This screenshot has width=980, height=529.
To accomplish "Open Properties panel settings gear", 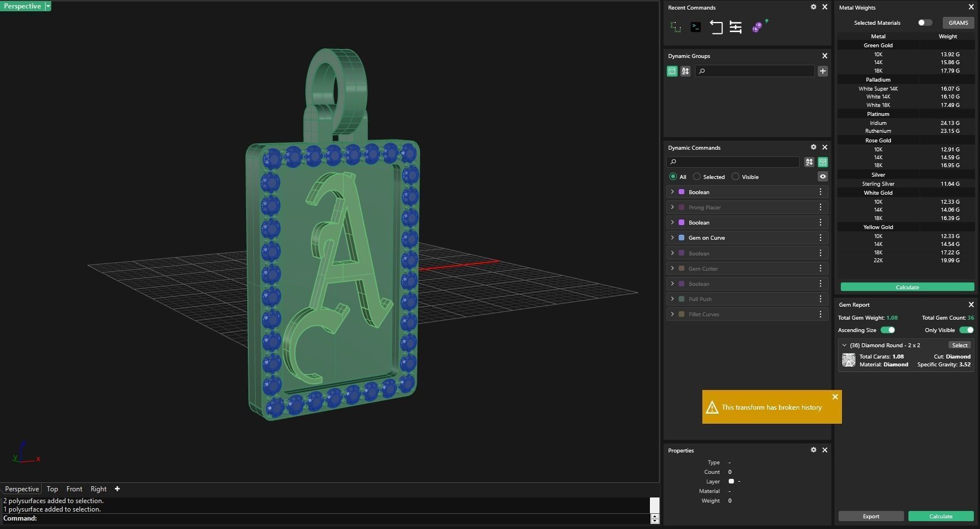I will (x=813, y=450).
